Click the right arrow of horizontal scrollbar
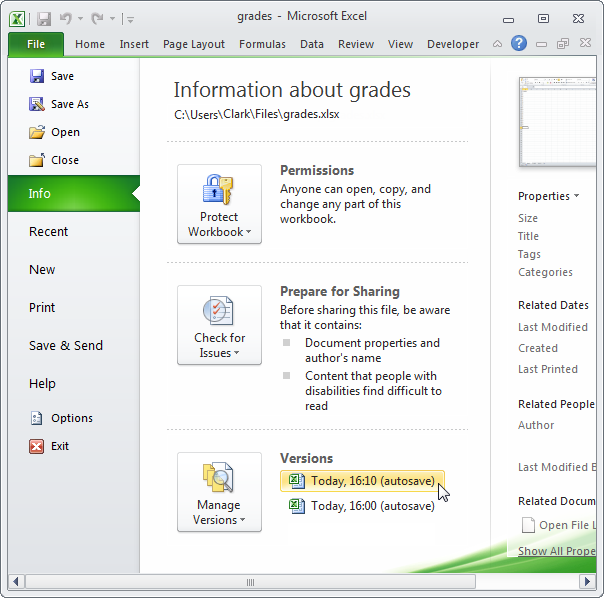The image size is (604, 598). pos(587,581)
